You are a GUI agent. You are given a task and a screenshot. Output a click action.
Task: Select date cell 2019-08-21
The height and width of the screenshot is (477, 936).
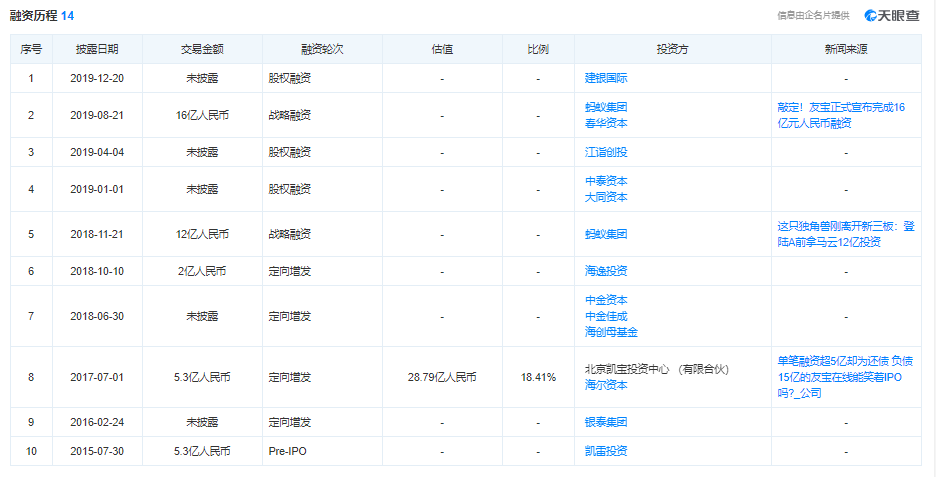click(x=97, y=115)
